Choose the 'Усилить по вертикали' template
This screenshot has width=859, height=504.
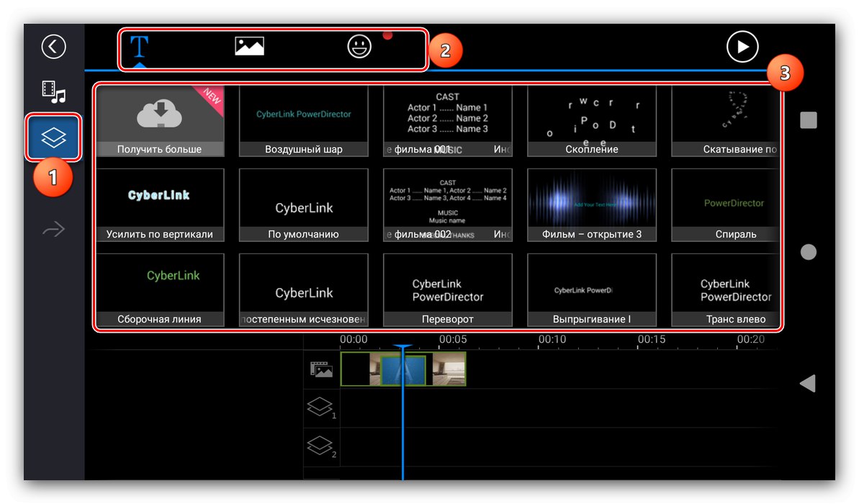[160, 205]
